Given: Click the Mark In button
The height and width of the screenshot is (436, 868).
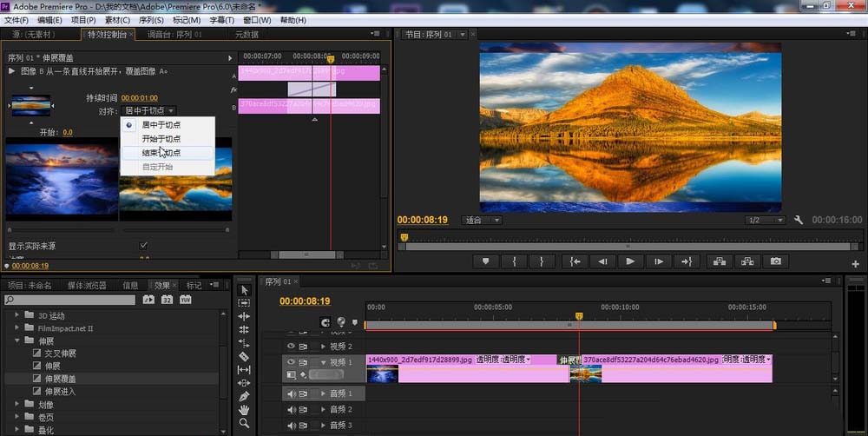Looking at the screenshot, I should point(514,261).
